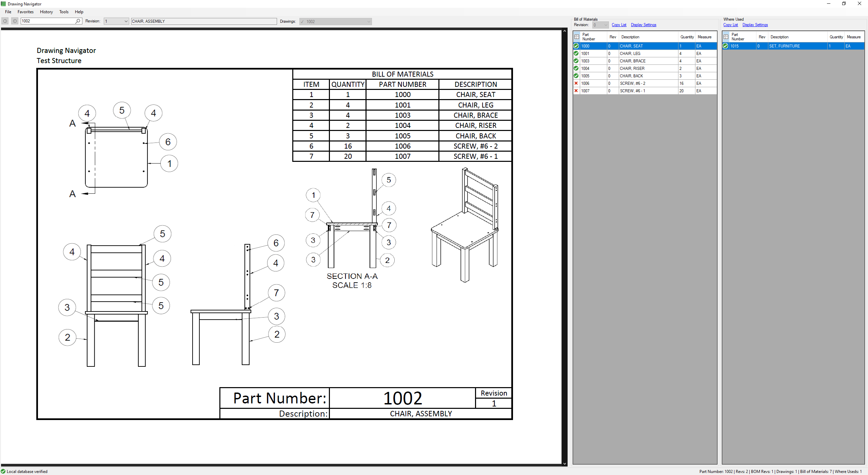Open the Tools menu

(x=64, y=12)
